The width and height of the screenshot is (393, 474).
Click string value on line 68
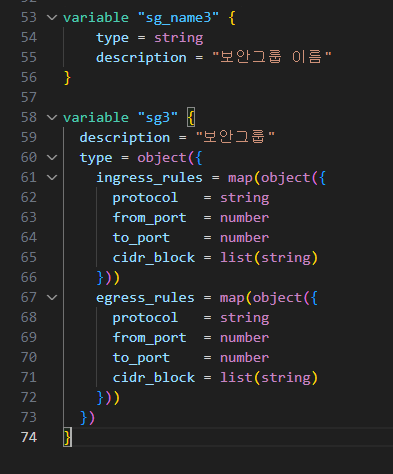click(x=244, y=318)
